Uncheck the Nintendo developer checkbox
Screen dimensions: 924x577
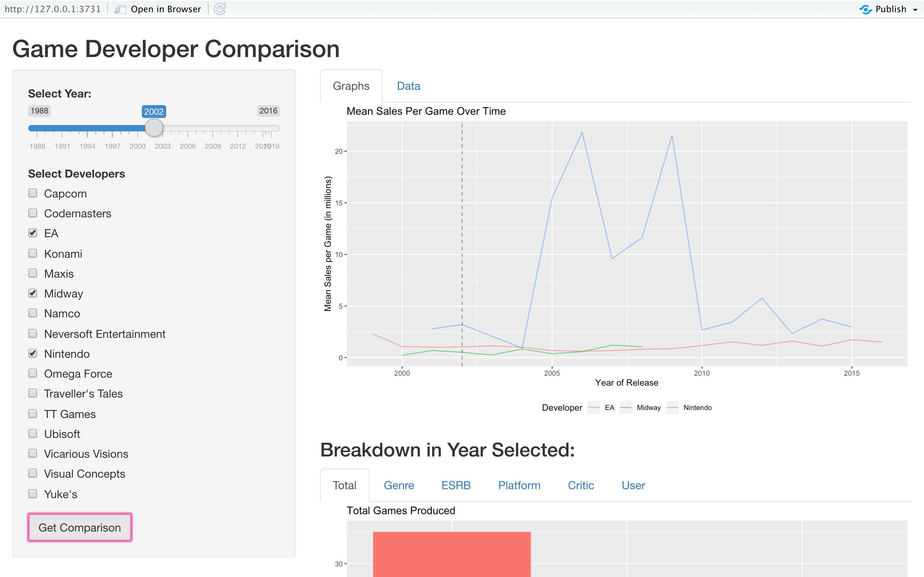(x=33, y=353)
